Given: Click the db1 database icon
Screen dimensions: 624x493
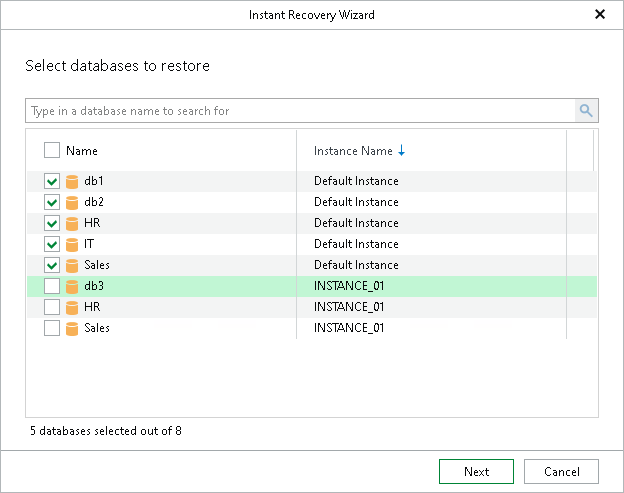Looking at the screenshot, I should coord(72,181).
